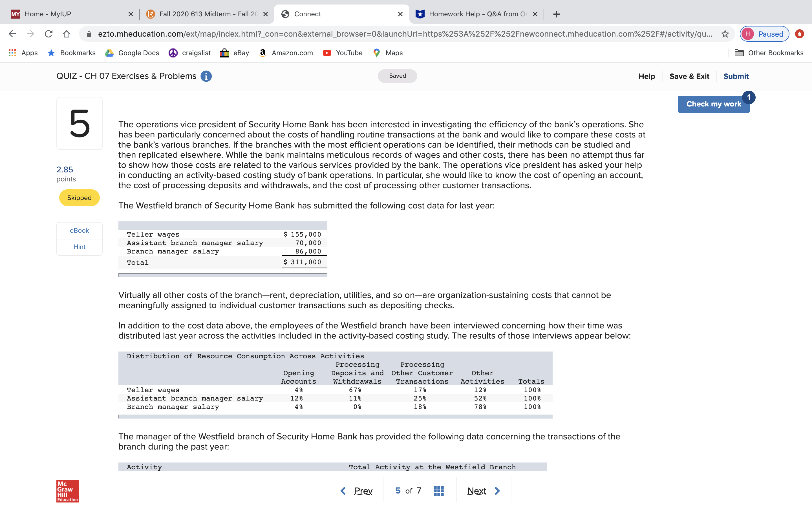Click the browser home icon
Viewport: 812px width, 507px height.
(x=67, y=34)
